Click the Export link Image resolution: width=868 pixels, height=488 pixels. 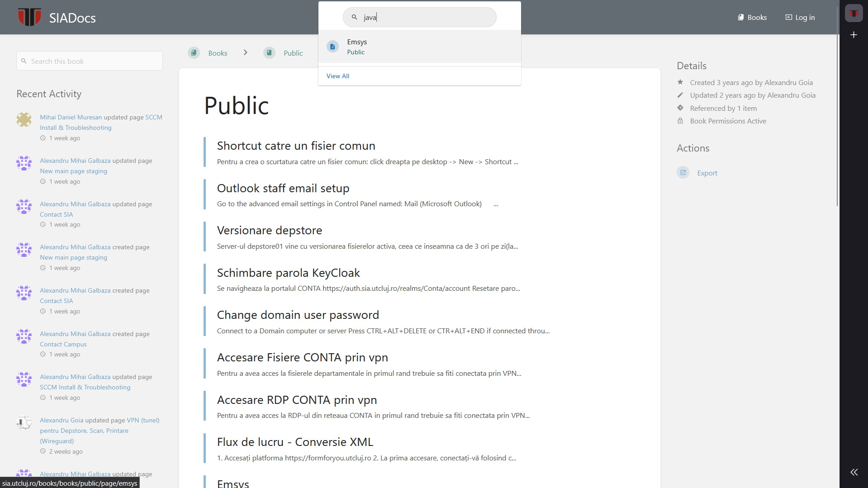tap(707, 173)
